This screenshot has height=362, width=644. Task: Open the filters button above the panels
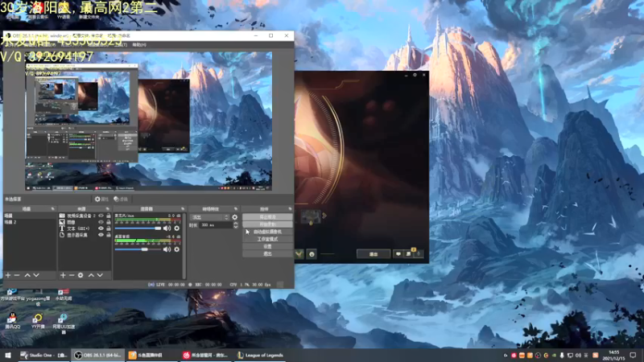point(122,199)
